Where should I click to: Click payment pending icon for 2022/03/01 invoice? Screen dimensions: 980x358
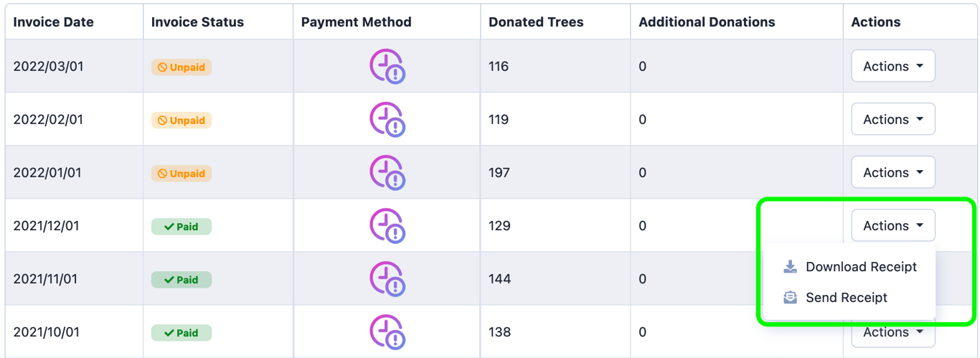click(x=387, y=67)
